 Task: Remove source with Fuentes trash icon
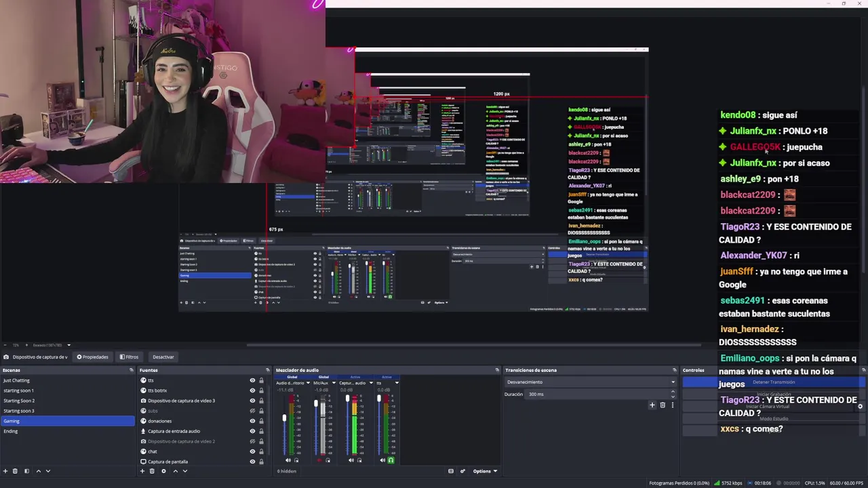(x=152, y=471)
